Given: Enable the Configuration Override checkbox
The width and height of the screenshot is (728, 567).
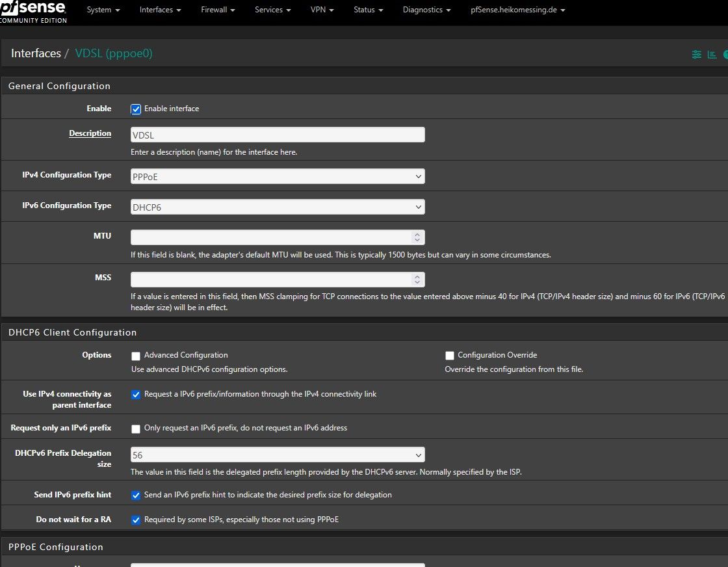Looking at the screenshot, I should 449,356.
